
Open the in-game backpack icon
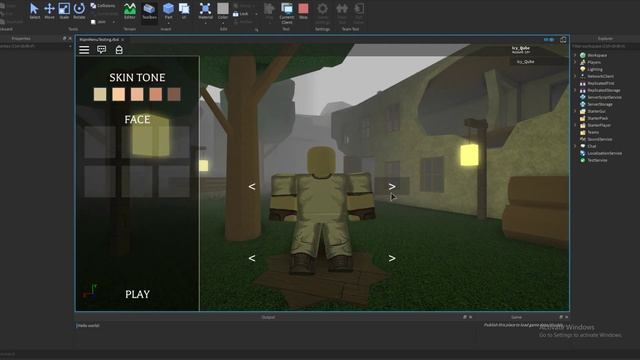119,50
